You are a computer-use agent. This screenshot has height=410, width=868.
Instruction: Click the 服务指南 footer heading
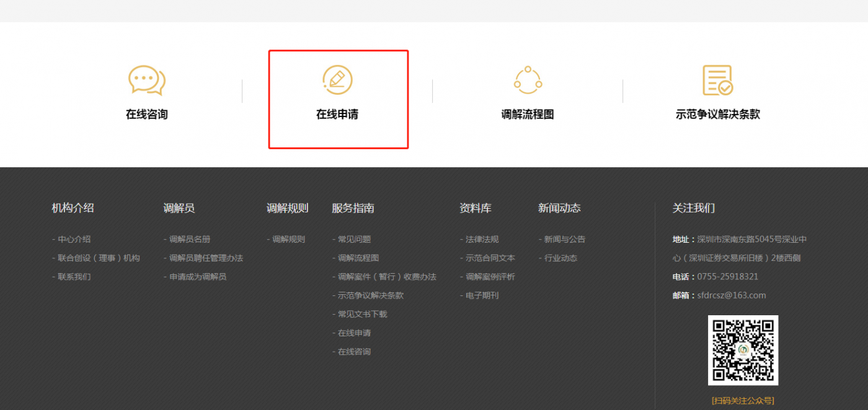tap(353, 208)
